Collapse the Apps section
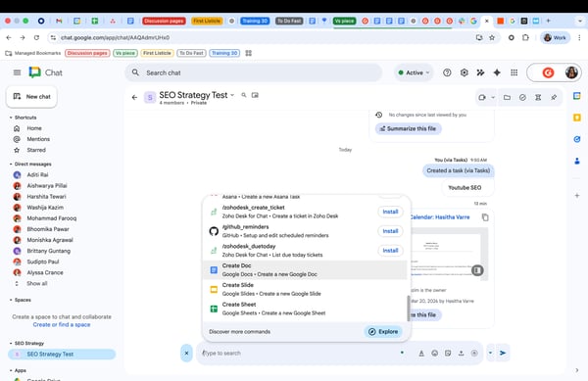588x381 pixels. click(11, 370)
